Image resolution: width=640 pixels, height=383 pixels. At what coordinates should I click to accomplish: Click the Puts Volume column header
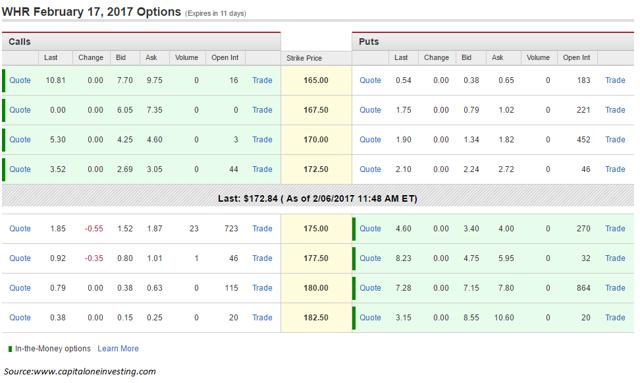click(x=538, y=58)
